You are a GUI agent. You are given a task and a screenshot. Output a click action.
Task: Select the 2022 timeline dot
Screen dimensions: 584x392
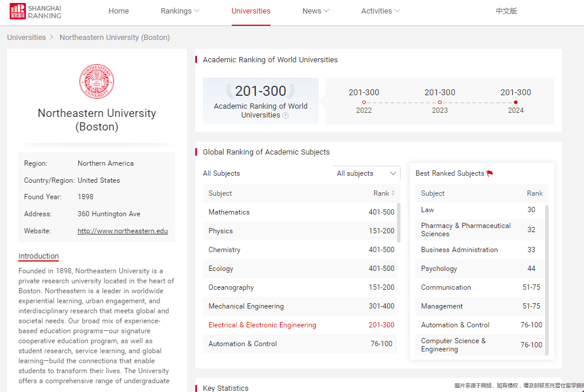pos(364,102)
